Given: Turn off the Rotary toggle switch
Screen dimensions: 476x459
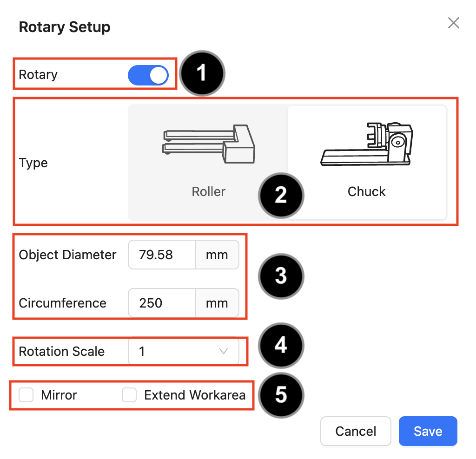Looking at the screenshot, I should click(x=148, y=75).
